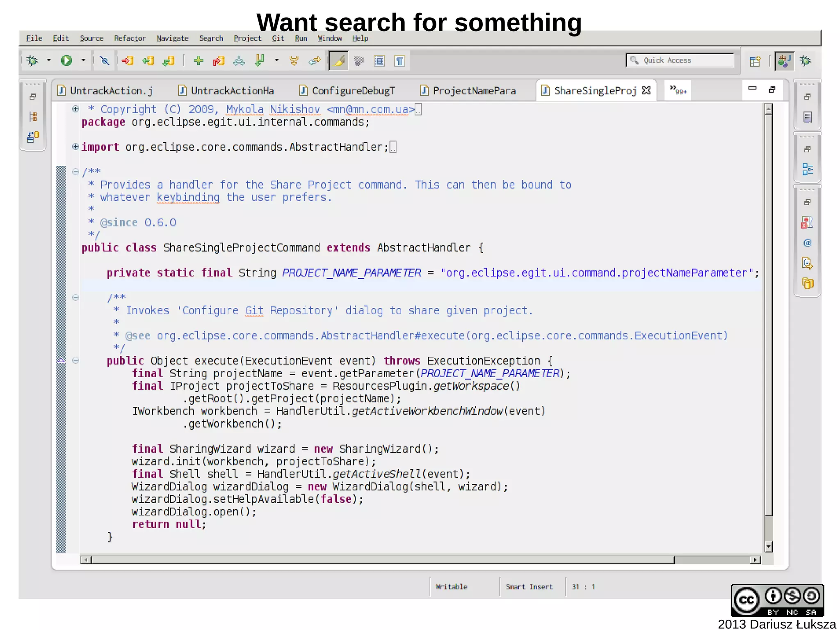The image size is (840, 630).
Task: Open the Debug dropdown arrow
Action: 49,60
